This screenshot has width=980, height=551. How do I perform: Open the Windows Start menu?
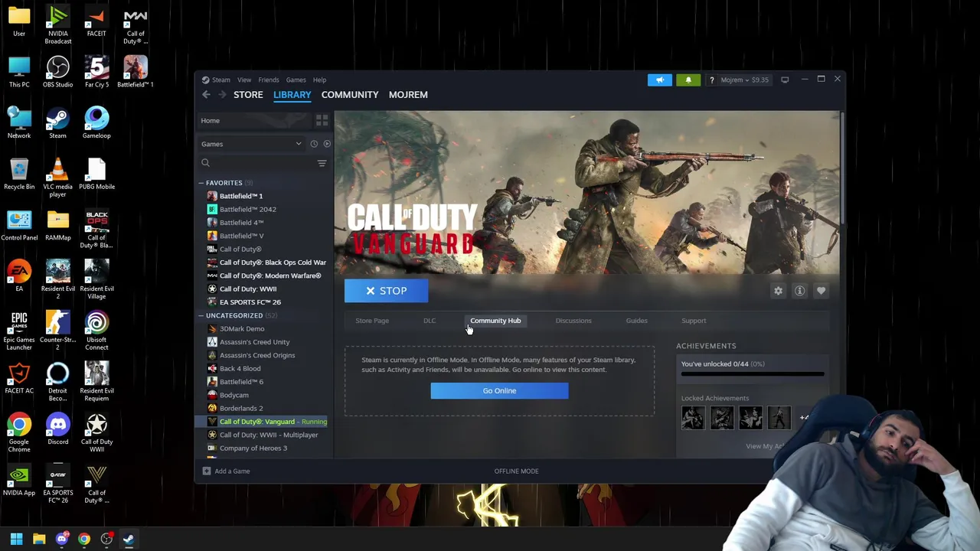click(x=16, y=540)
